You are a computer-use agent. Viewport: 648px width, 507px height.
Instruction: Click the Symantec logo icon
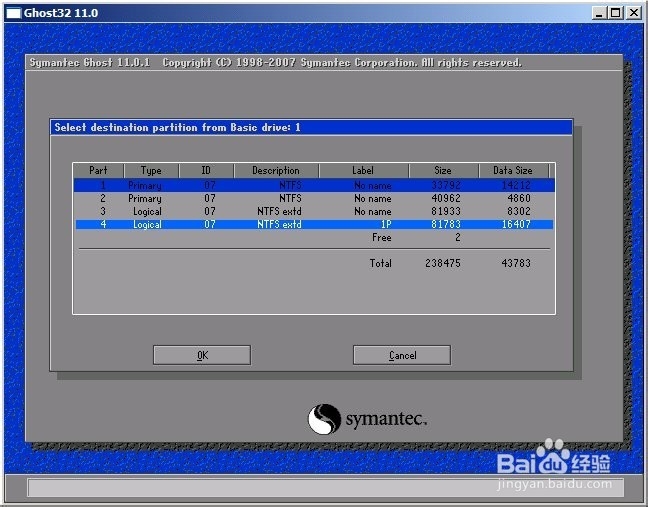click(324, 419)
